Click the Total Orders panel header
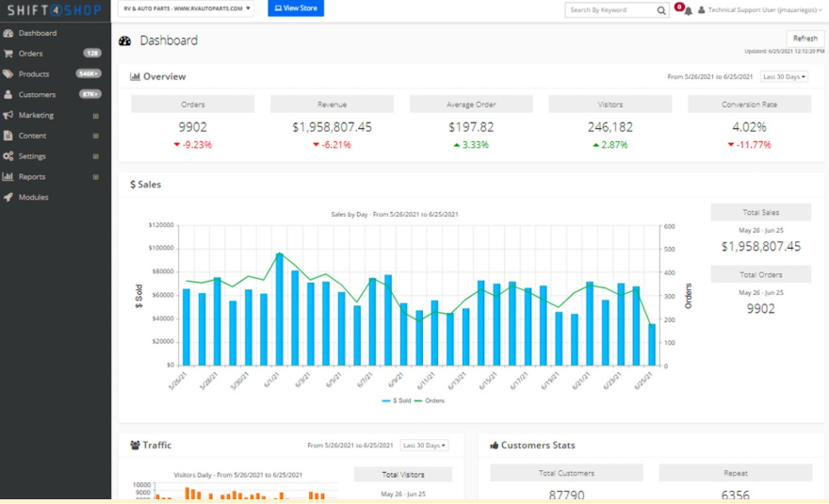The height and width of the screenshot is (504, 829). tap(761, 274)
